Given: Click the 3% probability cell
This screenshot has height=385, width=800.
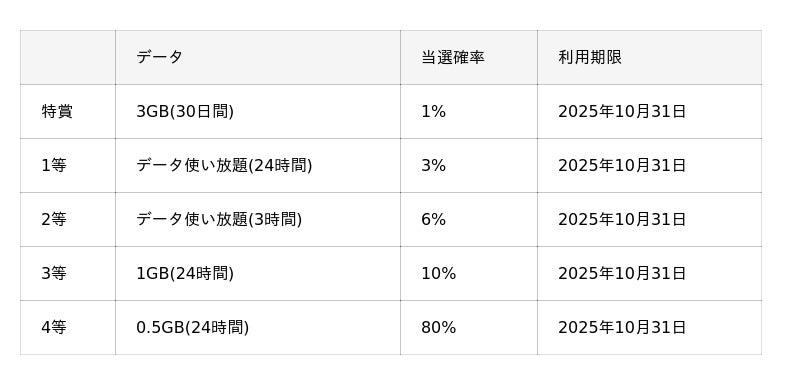Looking at the screenshot, I should pos(433,165).
